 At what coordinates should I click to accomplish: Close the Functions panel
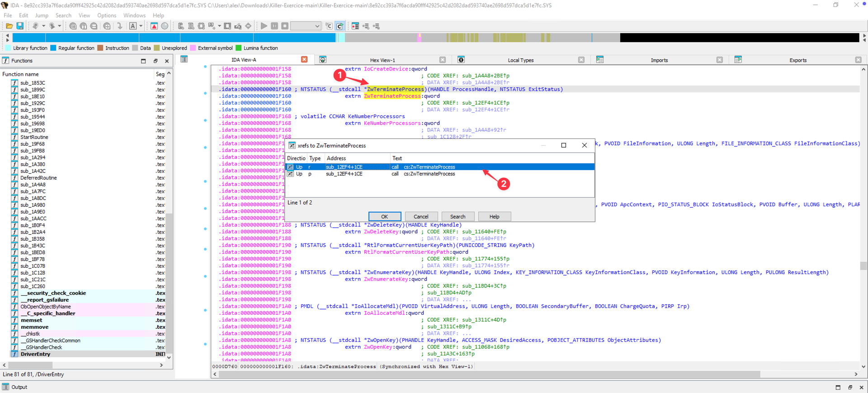pyautogui.click(x=167, y=61)
